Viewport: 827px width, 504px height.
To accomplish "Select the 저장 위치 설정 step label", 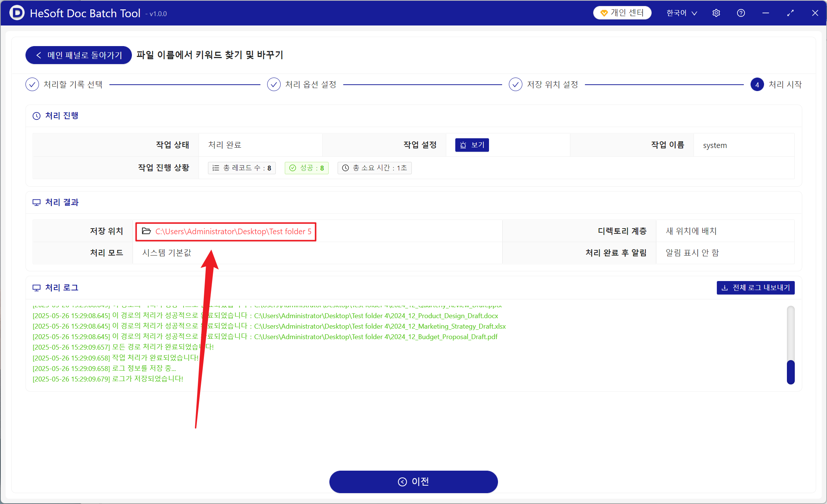I will pos(553,85).
